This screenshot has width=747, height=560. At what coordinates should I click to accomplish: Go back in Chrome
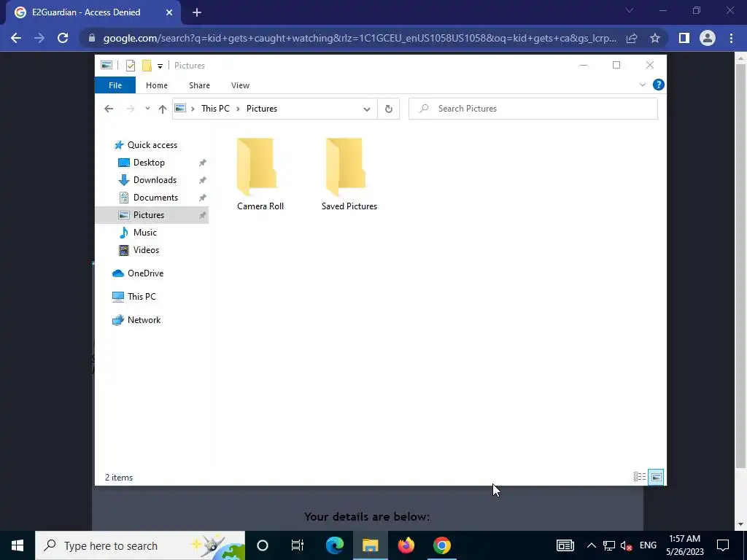coord(16,38)
